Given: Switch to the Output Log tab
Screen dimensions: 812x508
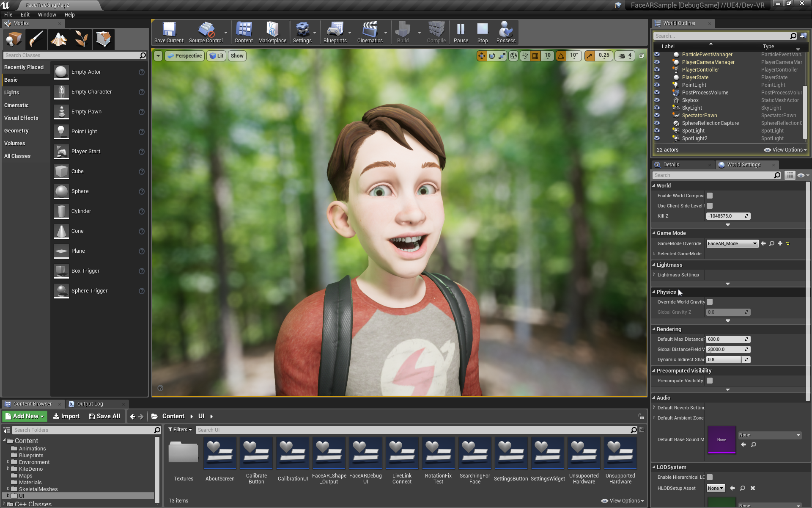Looking at the screenshot, I should [x=90, y=404].
